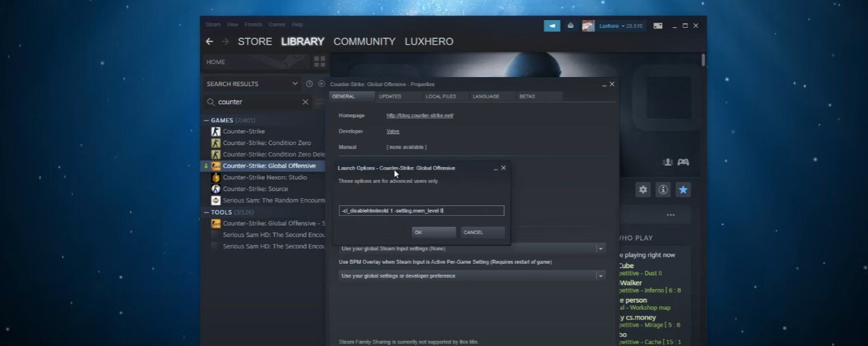
Task: Click the launch options text field
Action: (421, 211)
